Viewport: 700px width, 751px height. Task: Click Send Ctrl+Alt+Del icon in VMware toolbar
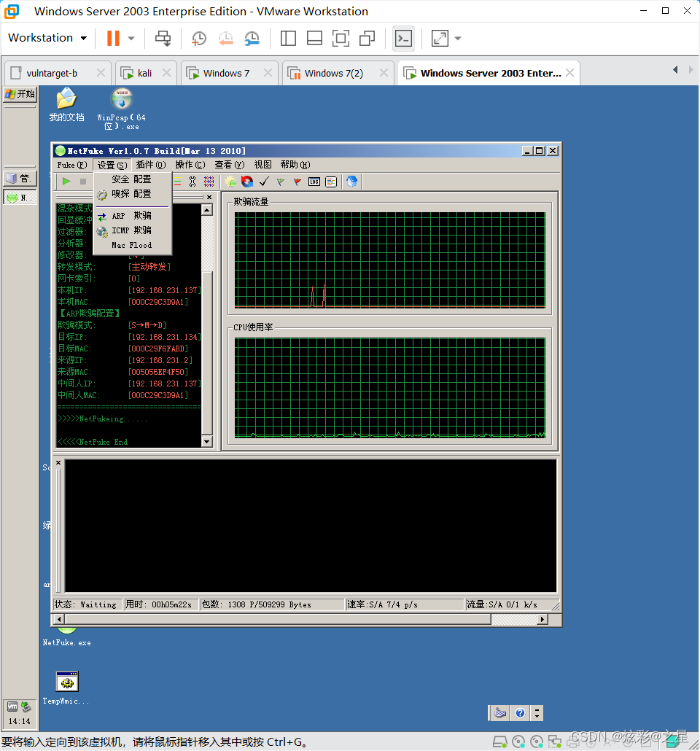tap(163, 39)
